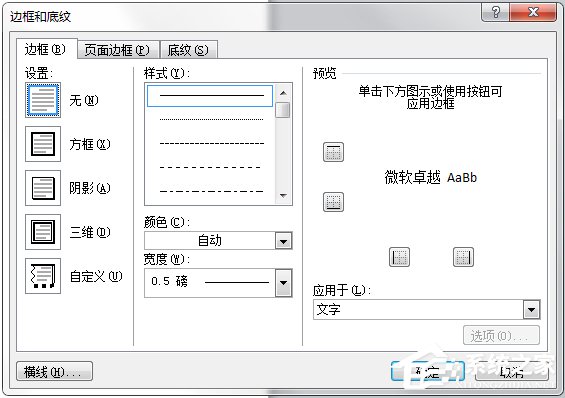The width and height of the screenshot is (565, 398).
Task: Click the preview sample text 微软卓越 AaBb
Action: (431, 177)
